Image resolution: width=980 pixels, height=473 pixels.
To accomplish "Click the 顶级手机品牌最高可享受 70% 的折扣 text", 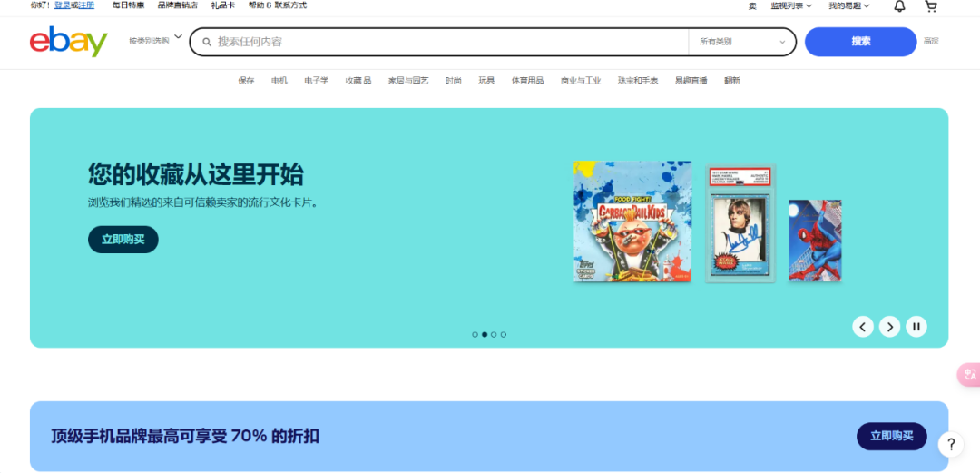I will coord(185,436).
